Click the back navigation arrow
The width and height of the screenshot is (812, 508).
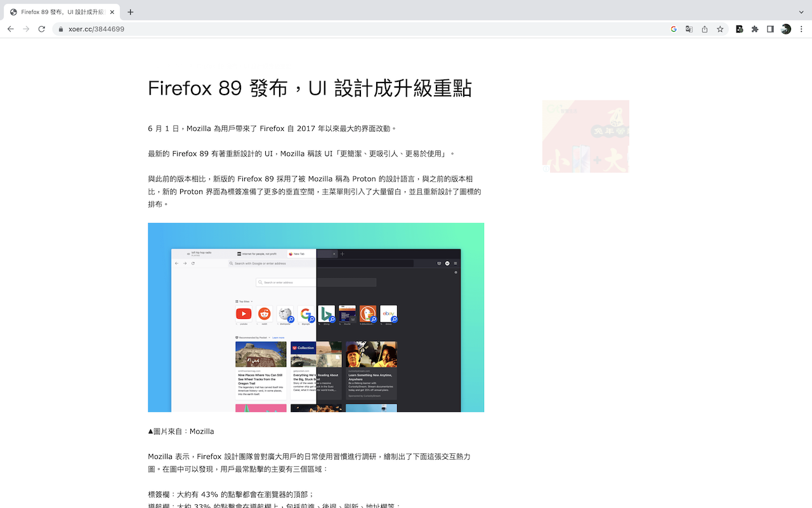click(x=10, y=29)
